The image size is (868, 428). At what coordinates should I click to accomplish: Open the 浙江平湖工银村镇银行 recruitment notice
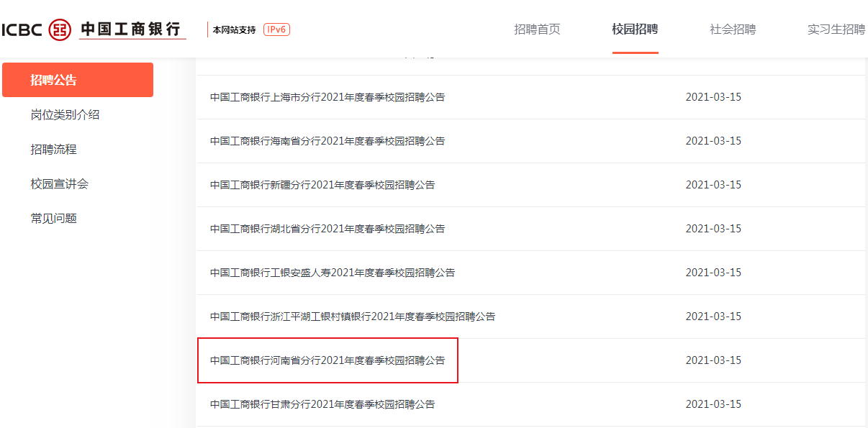pos(353,317)
